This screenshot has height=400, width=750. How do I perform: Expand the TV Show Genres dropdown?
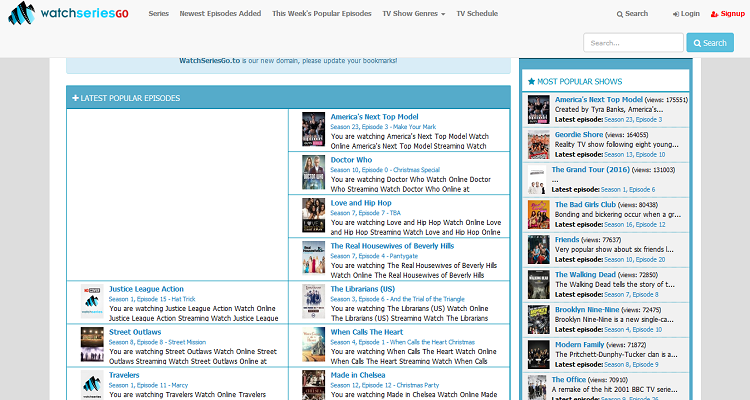click(x=414, y=13)
